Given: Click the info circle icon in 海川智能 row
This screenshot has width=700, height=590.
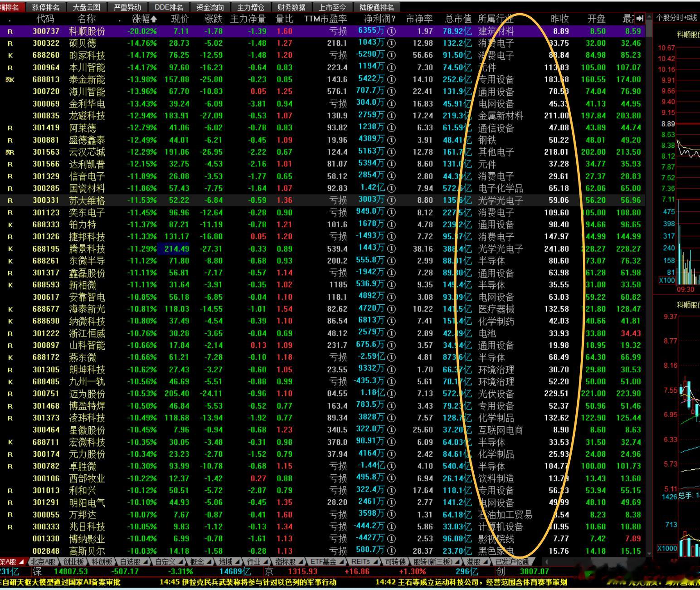Looking at the screenshot, I should coord(391,92).
